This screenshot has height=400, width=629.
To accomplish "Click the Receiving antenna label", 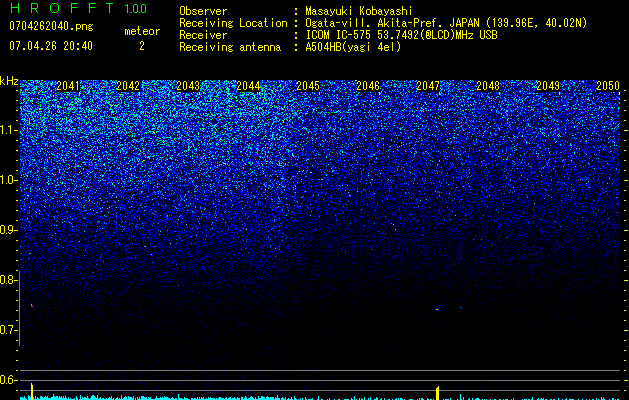I will pyautogui.click(x=230, y=47).
